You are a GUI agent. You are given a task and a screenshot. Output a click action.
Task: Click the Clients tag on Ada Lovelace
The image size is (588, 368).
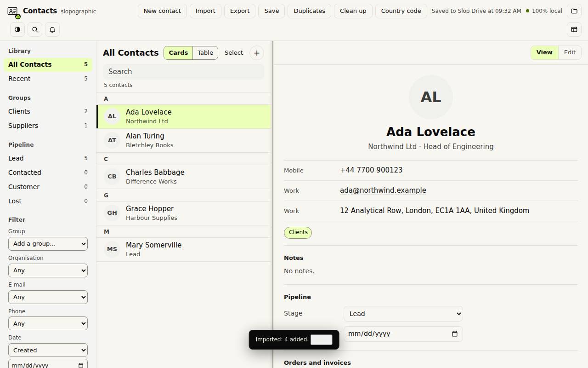298,232
